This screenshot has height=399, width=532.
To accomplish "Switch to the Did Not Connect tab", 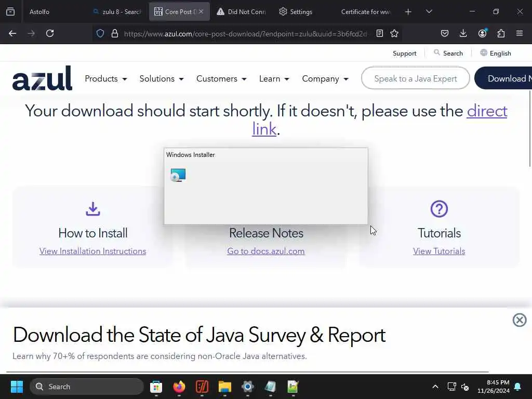I will pyautogui.click(x=242, y=12).
